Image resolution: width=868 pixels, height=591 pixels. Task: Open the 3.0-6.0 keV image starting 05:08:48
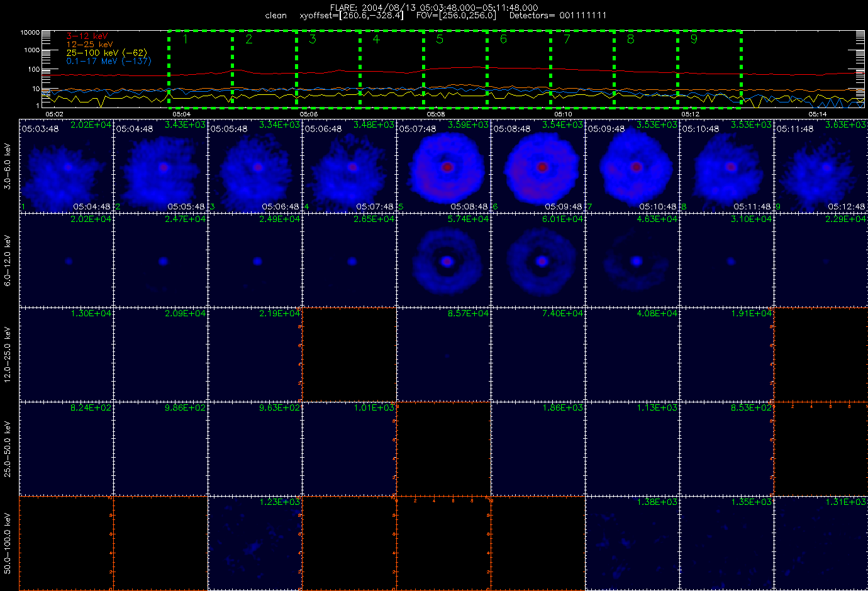538,165
